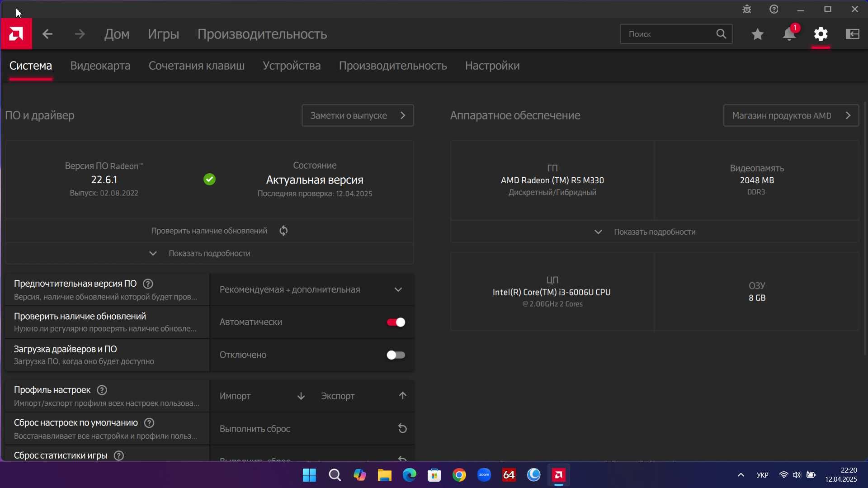Go back with the left arrow

(x=47, y=34)
